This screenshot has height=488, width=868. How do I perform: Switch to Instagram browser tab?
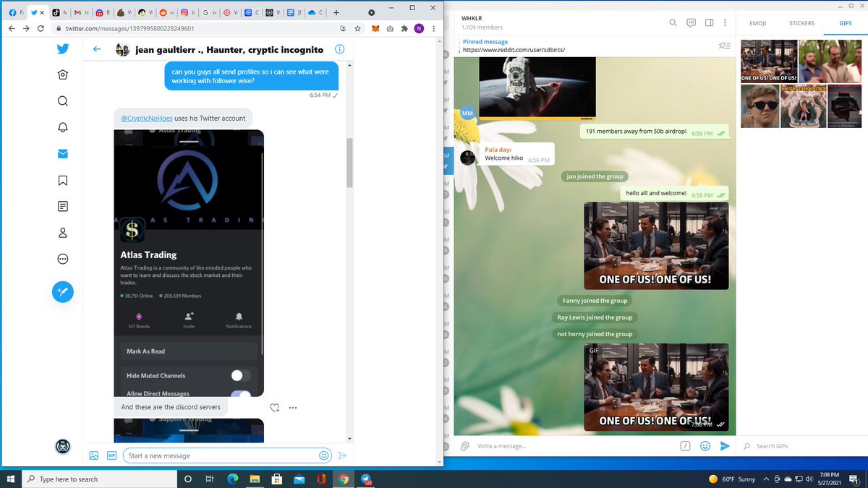coord(190,12)
